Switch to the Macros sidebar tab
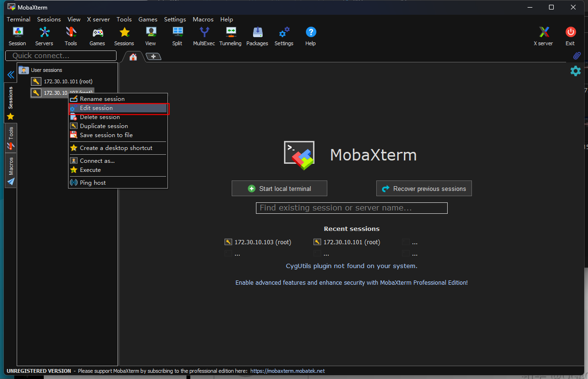The width and height of the screenshot is (588, 379). [x=10, y=170]
